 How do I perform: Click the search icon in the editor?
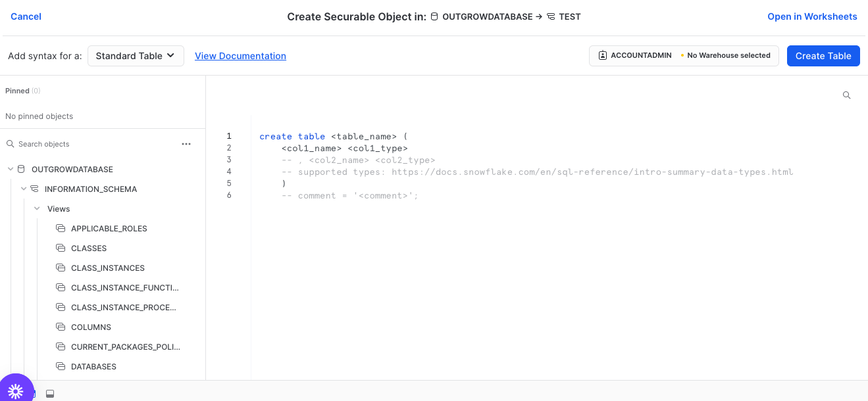846,95
